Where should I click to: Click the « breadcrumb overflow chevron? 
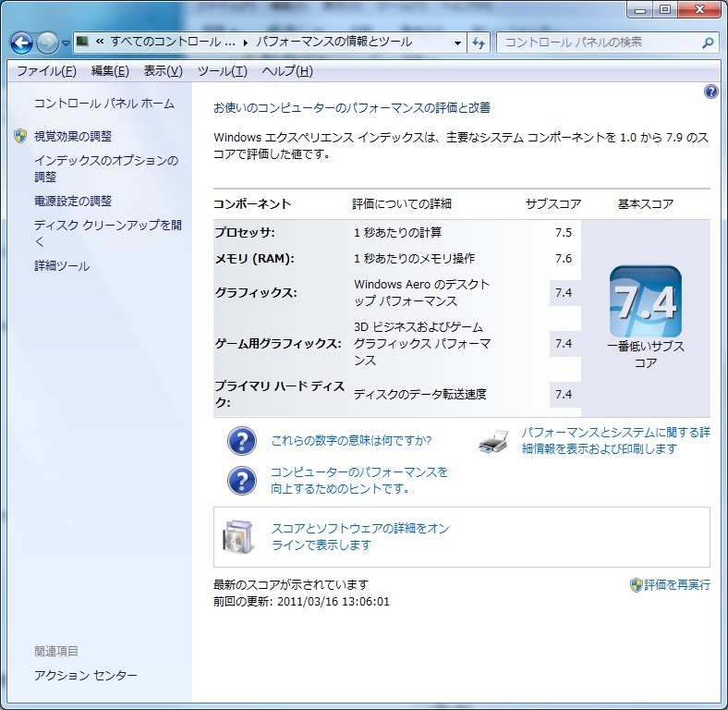100,42
